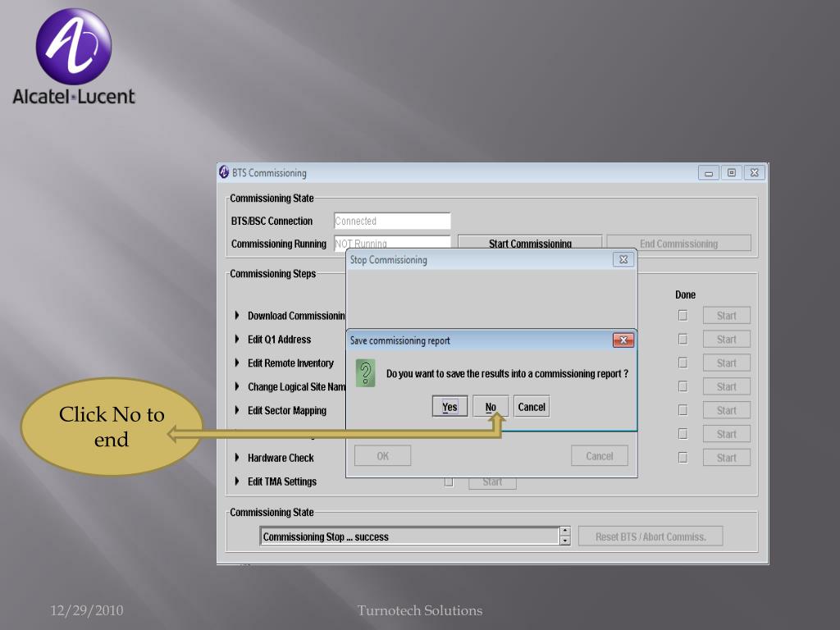840x630 pixels.
Task: Click the greyed OK button in Stop Commissioning
Action: [x=382, y=456]
